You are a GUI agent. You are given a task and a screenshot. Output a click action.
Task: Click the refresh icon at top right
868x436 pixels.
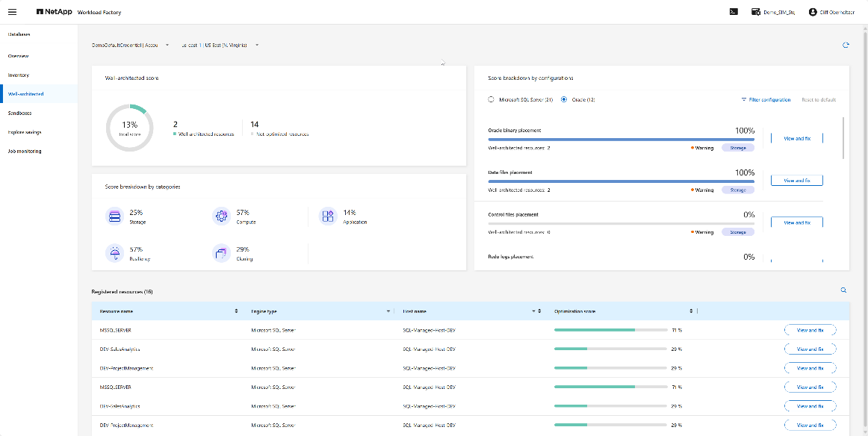pos(846,45)
